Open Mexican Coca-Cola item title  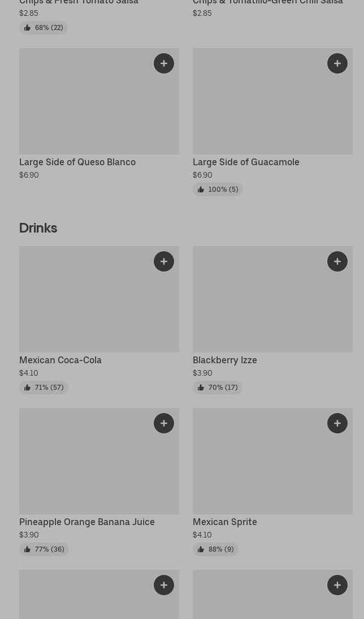tap(60, 360)
